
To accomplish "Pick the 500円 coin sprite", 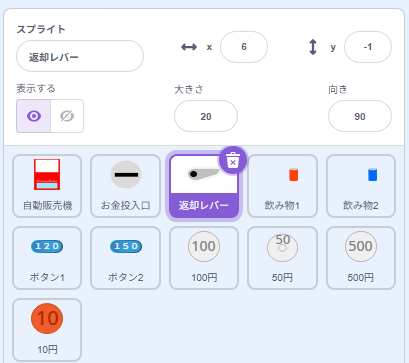I will click(361, 258).
